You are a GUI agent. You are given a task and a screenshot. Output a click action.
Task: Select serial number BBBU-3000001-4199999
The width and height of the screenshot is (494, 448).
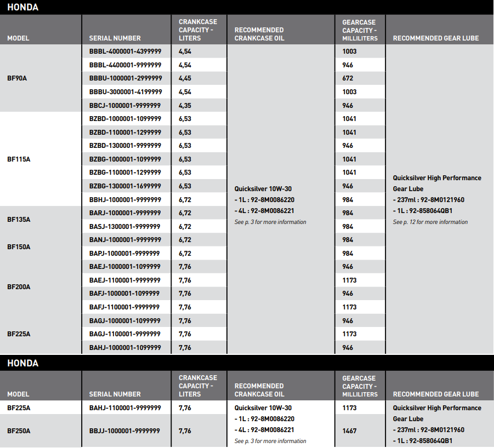(126, 92)
